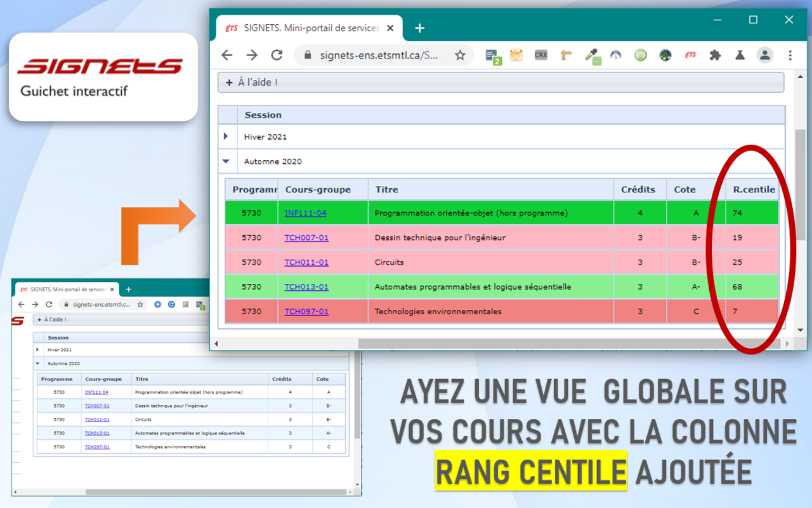Click the flask experiments icon

tap(740, 55)
